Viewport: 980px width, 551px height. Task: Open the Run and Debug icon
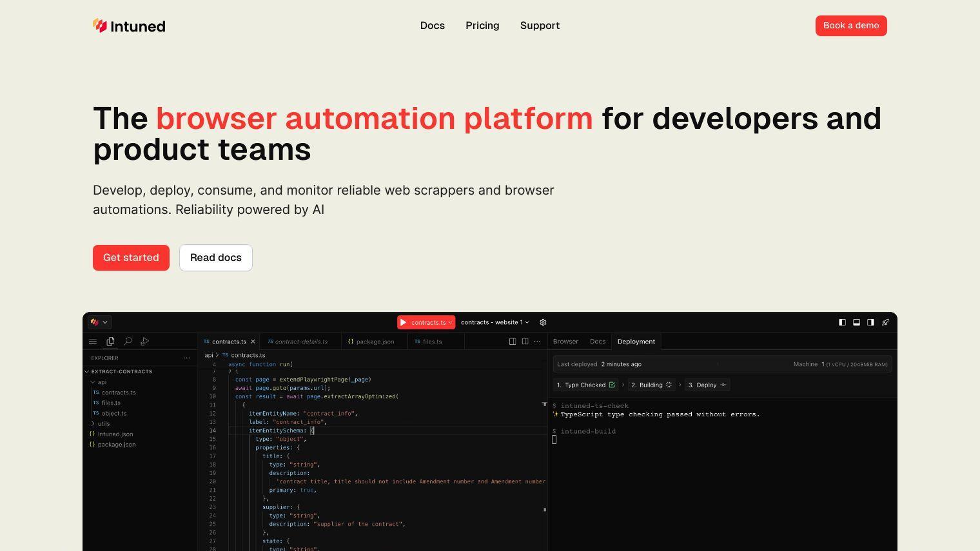pos(145,342)
